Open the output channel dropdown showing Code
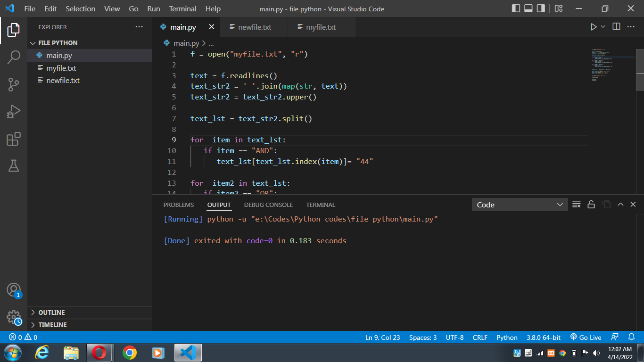 520,204
